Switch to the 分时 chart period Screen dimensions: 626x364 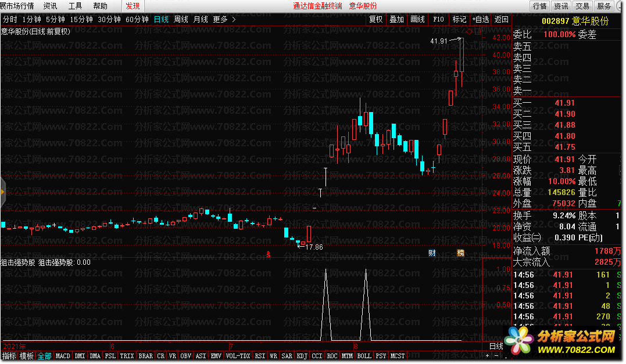click(10, 19)
